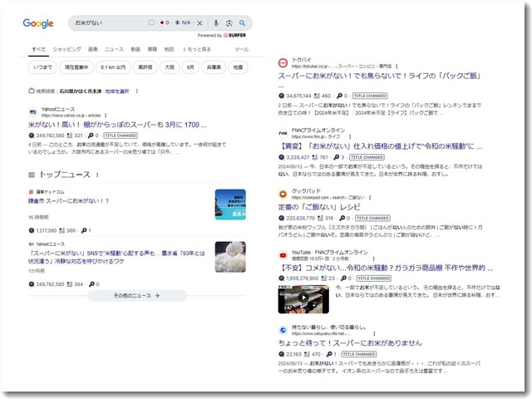The width and height of the screenshot is (532, 399).
Task: Open 【異変】「お米がない」FNN article
Action: pos(381,146)
